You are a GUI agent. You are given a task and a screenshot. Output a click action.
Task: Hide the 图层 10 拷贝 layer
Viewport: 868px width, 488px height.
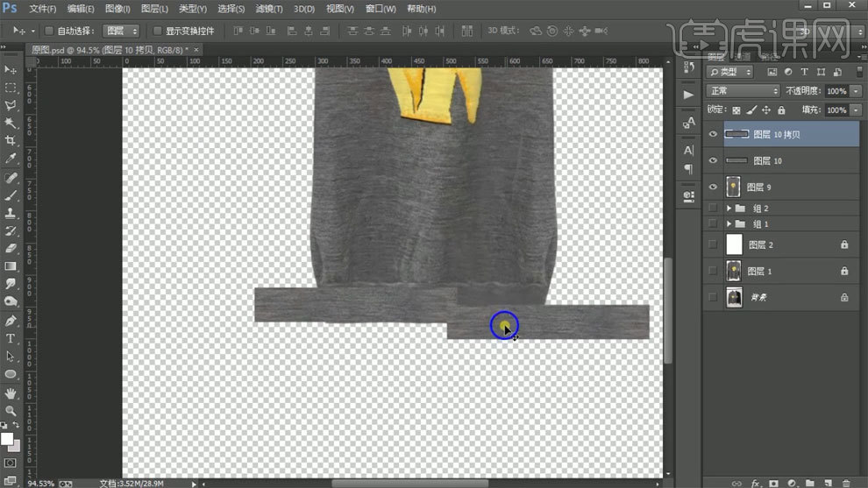[x=713, y=134]
